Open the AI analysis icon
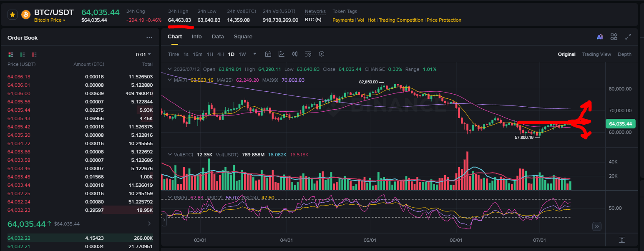The width and height of the screenshot is (644, 251). point(600,37)
